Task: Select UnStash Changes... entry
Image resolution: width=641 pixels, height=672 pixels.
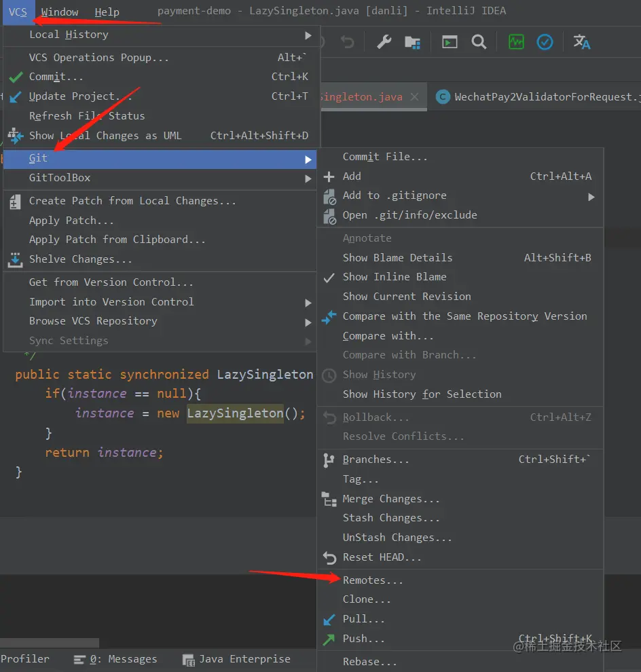Action: (460, 538)
